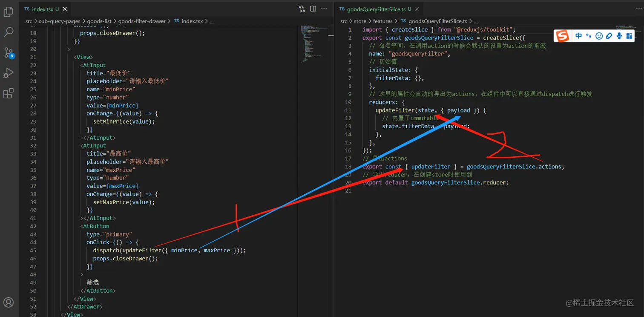Click 'reducers: {' on line 10
Viewport: 644px width, 317px height.
(387, 102)
